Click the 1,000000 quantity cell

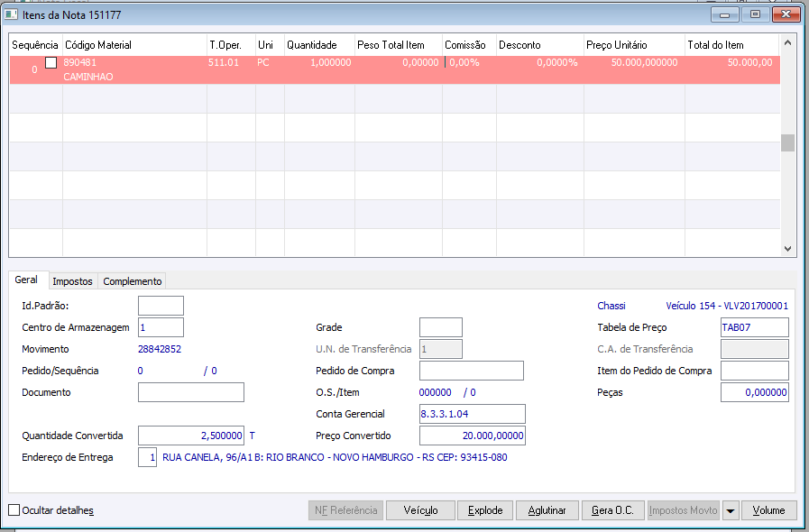tap(331, 62)
